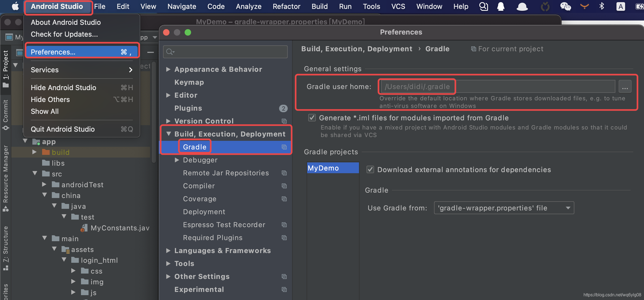Choose Hide Others menu item
Viewport: 644px width, 300px height.
(82, 99)
